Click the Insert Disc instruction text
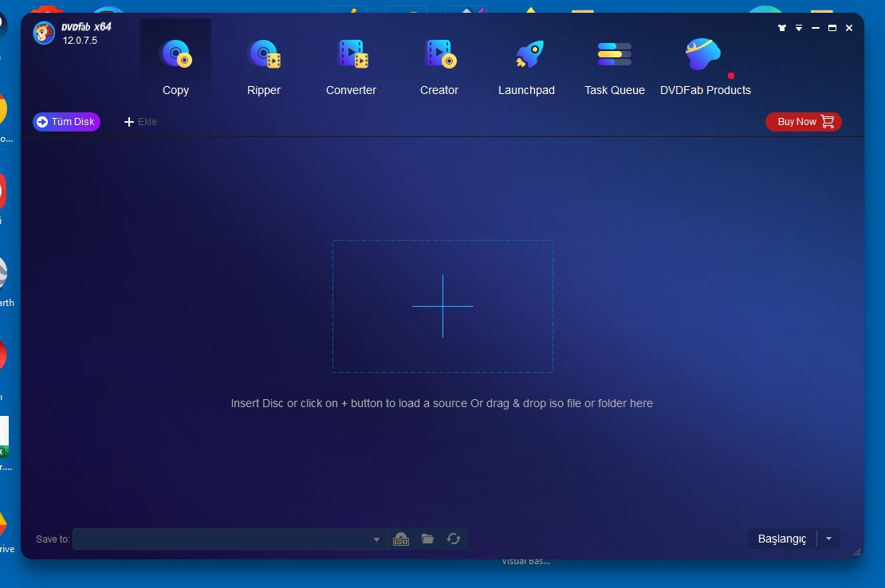Screen dimensions: 885x588 coord(442,403)
